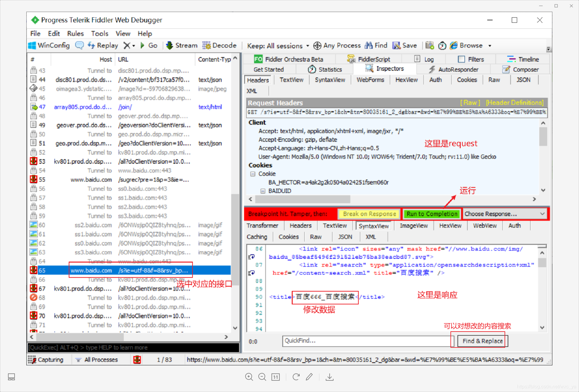Switch to the AutoResponder tab
Screen dimensions: 579x392
click(453, 69)
